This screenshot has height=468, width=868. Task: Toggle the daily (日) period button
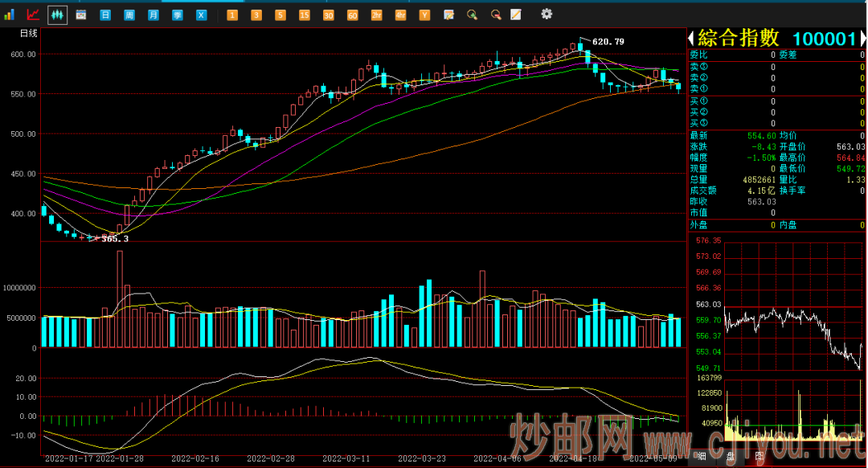pos(105,14)
